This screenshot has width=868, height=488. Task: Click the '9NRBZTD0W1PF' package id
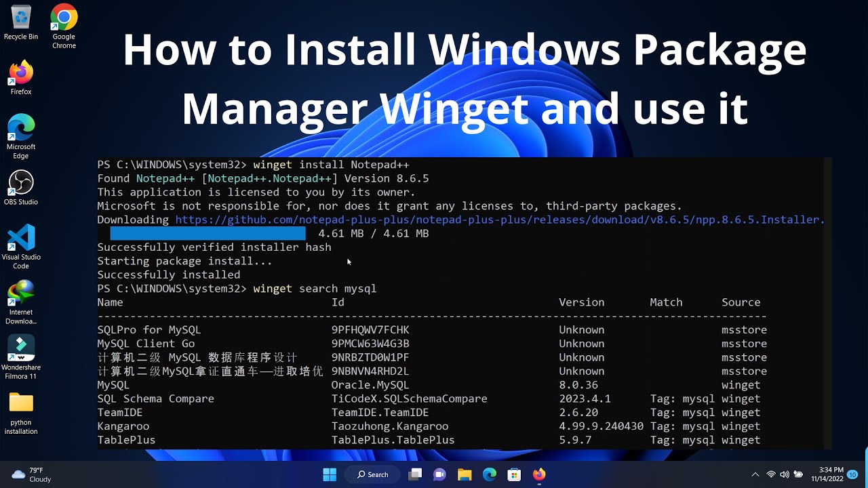tap(370, 357)
